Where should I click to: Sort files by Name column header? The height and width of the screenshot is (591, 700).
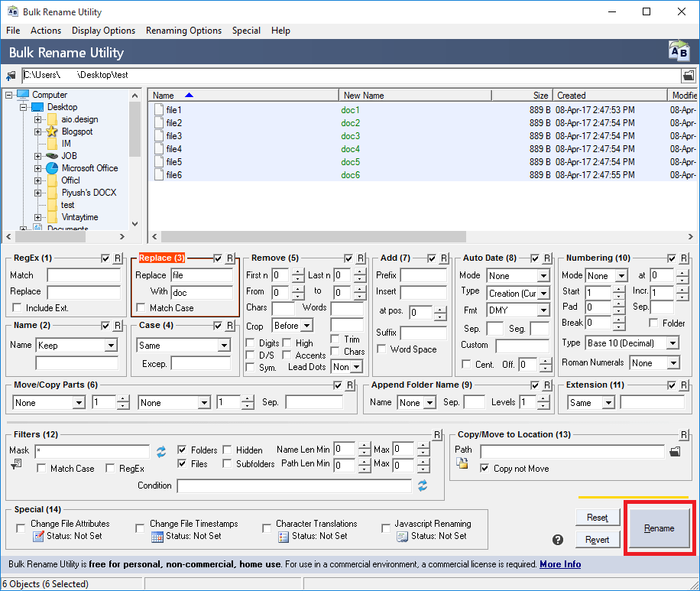[243, 95]
